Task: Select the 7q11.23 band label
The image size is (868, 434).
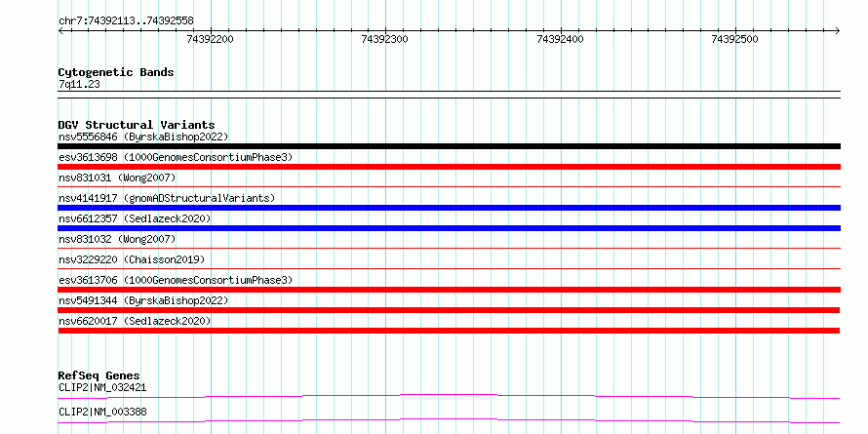Action: [79, 84]
